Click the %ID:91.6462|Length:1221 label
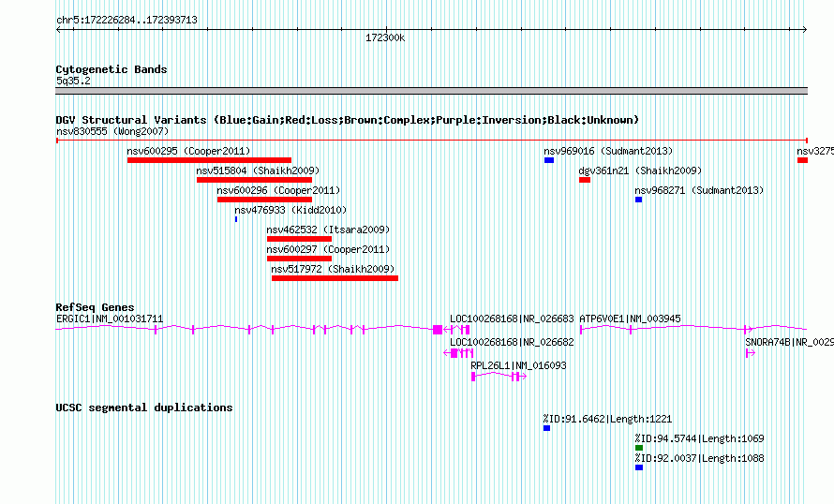This screenshot has height=504, width=834. coord(607,419)
